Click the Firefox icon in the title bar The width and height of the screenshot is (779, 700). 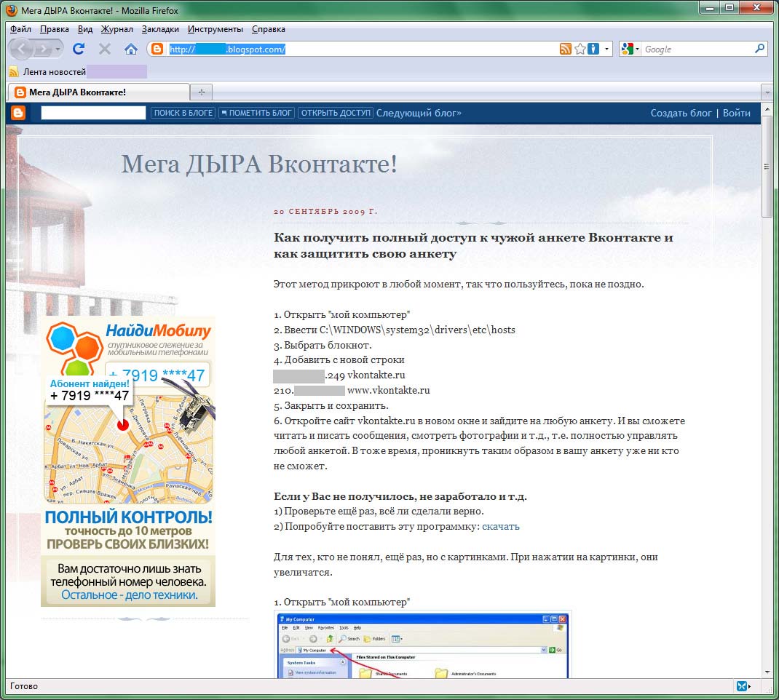tap(12, 10)
